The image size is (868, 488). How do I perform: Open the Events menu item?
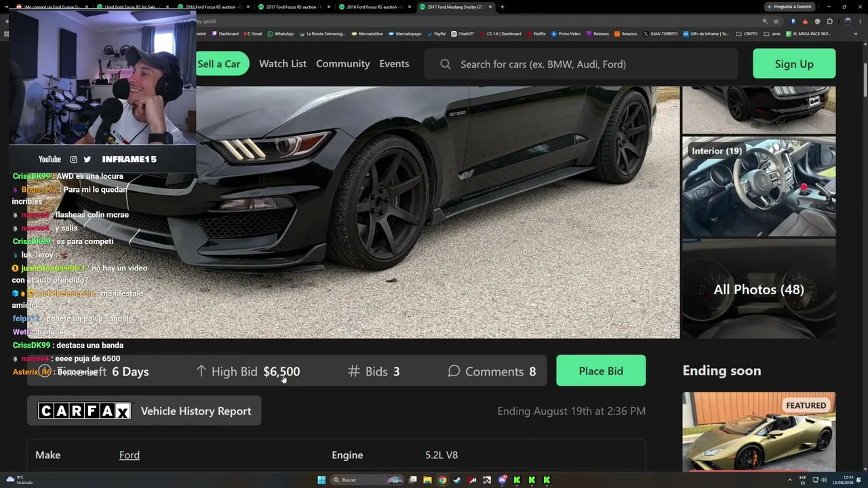[x=394, y=64]
